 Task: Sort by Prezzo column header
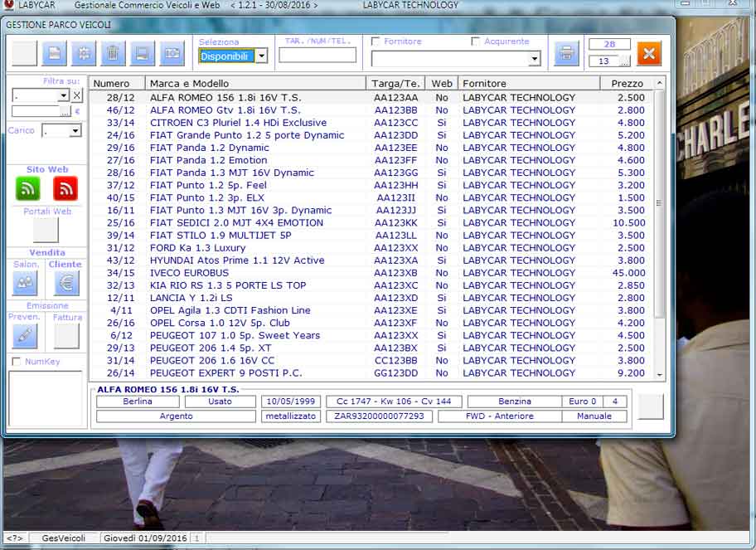click(627, 84)
